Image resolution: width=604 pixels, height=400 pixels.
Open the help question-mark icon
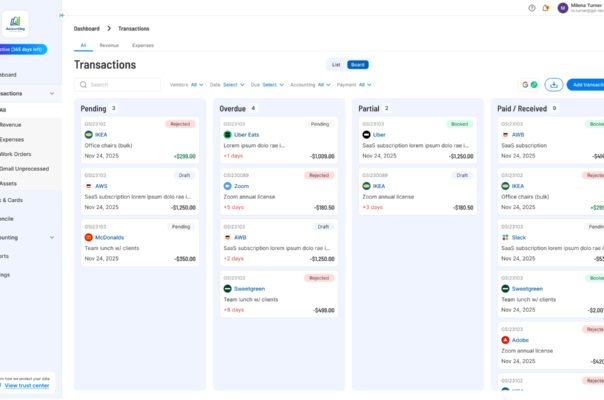(x=532, y=8)
